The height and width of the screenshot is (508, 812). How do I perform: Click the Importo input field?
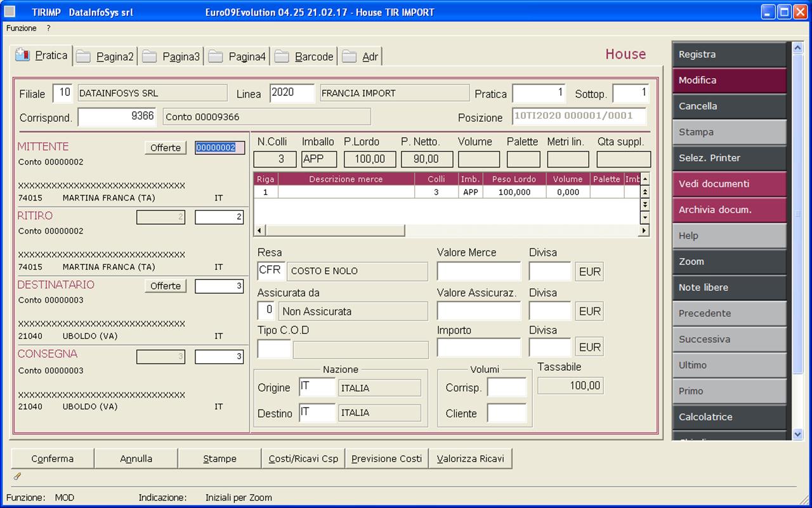click(x=479, y=347)
